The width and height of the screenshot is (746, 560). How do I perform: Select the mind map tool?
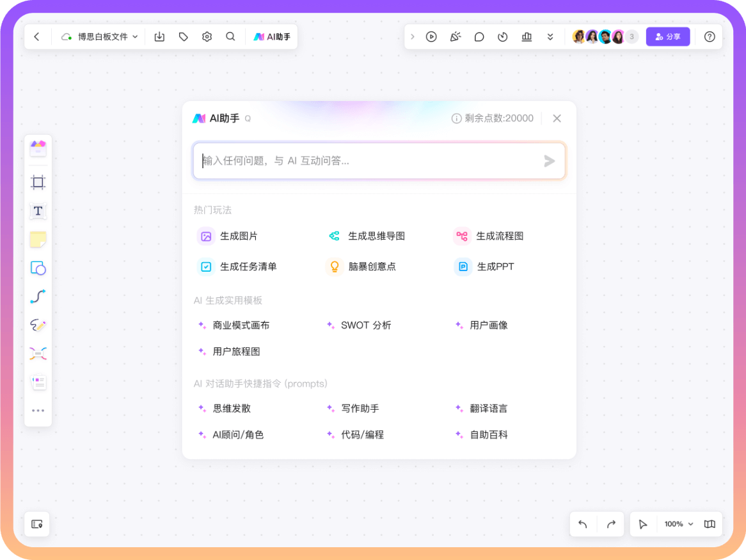tap(38, 354)
